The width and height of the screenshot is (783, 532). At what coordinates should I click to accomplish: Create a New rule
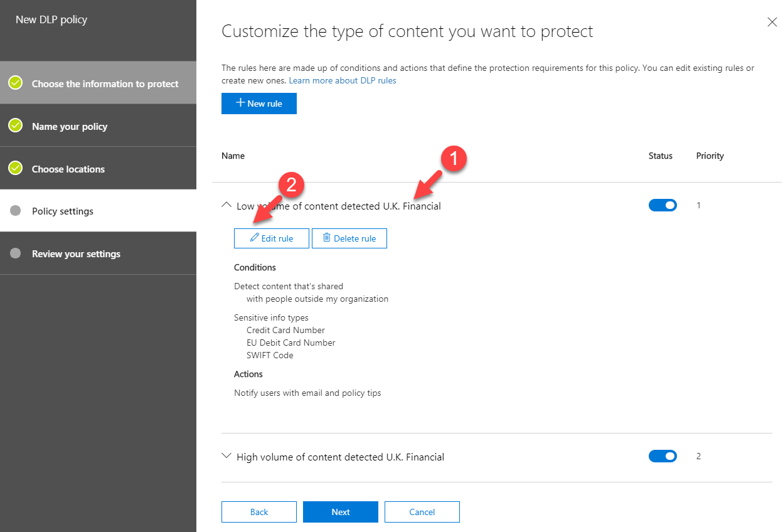pos(259,104)
